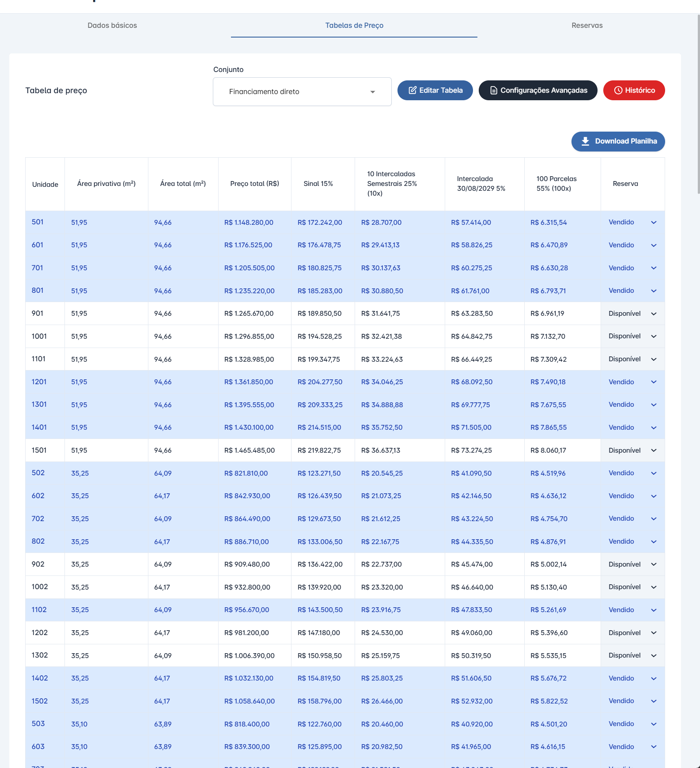Click the download arrow icon on Download Planilha
The image size is (700, 768).
(x=585, y=141)
